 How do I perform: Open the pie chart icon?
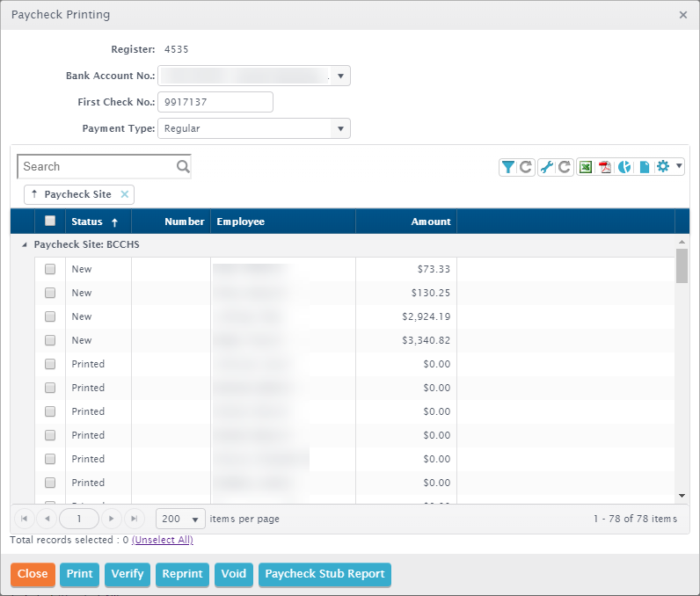(624, 167)
